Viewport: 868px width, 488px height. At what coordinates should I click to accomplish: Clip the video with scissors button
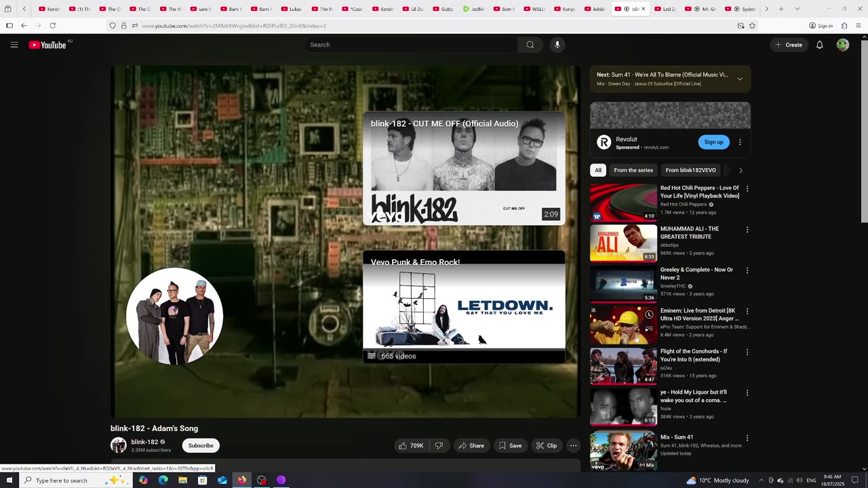click(547, 445)
